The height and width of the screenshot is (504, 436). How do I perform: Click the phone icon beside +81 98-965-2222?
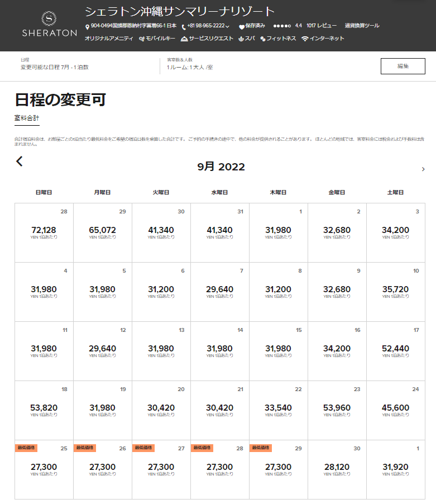[184, 27]
